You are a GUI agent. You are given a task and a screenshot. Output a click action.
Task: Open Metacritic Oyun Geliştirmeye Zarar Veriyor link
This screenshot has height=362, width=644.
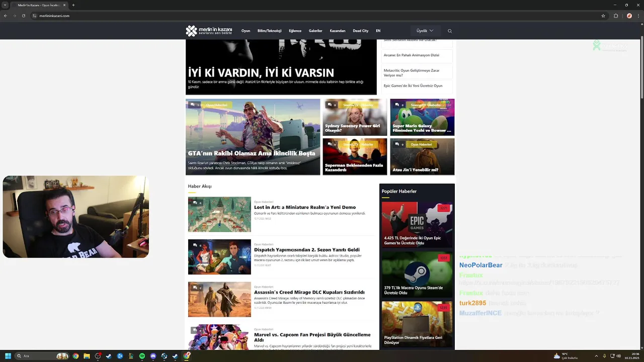point(412,73)
